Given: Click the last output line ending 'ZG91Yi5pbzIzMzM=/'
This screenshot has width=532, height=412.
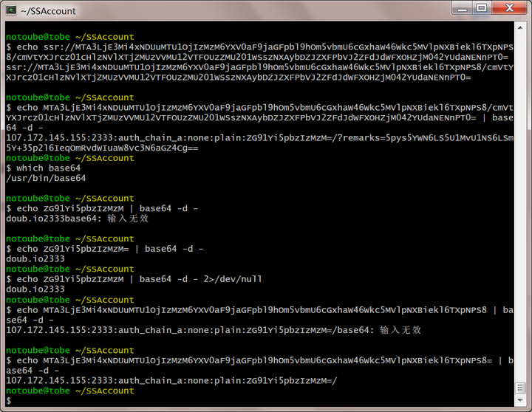Looking at the screenshot, I should coord(171,380).
